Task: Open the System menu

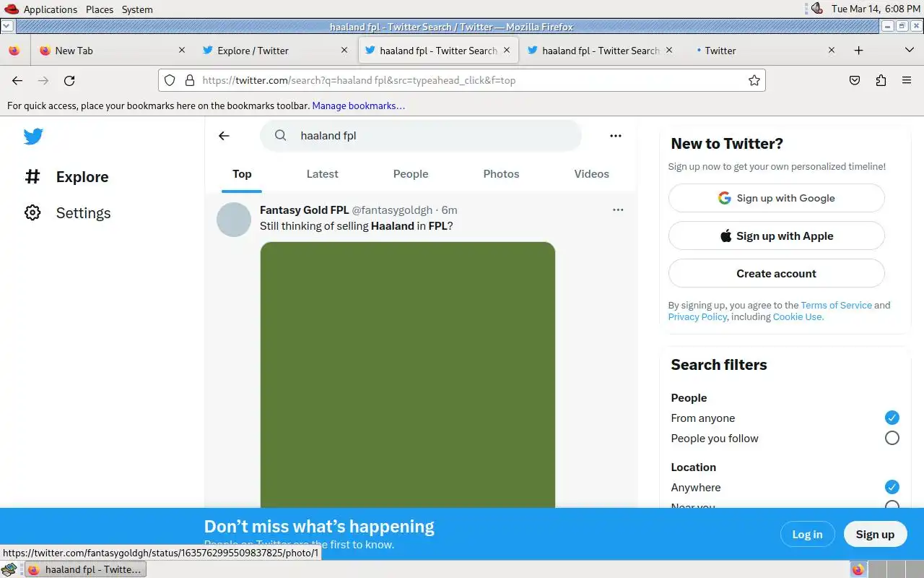Action: point(137,9)
